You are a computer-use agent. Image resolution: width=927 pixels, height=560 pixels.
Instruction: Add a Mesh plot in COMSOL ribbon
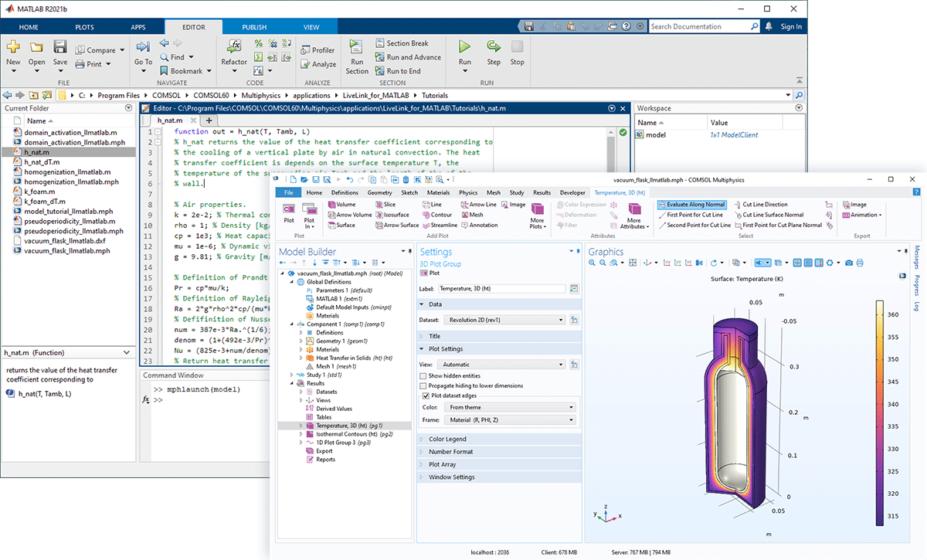[471, 215]
